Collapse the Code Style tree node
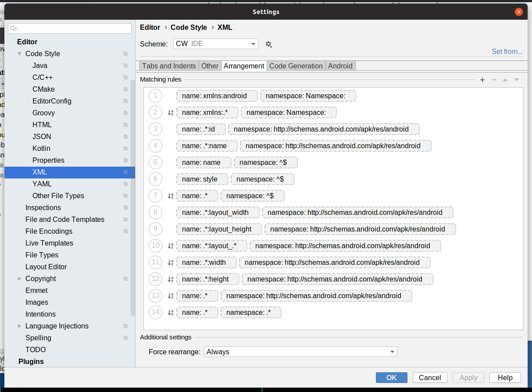Screen dimensions: 532x392 [x=20, y=54]
